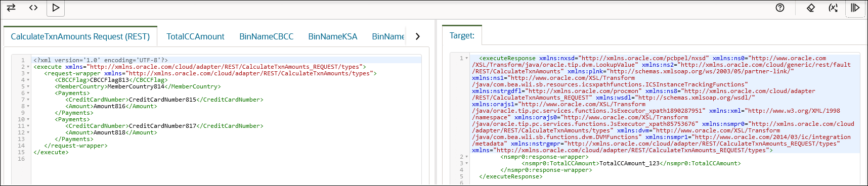868x186 pixels.
Task: Click the execute panel icon with bars and triangle
Action: [x=855, y=8]
